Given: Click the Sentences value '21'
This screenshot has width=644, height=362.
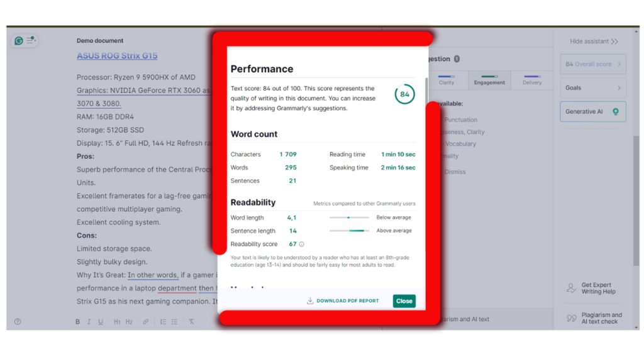Looking at the screenshot, I should coord(292,180).
